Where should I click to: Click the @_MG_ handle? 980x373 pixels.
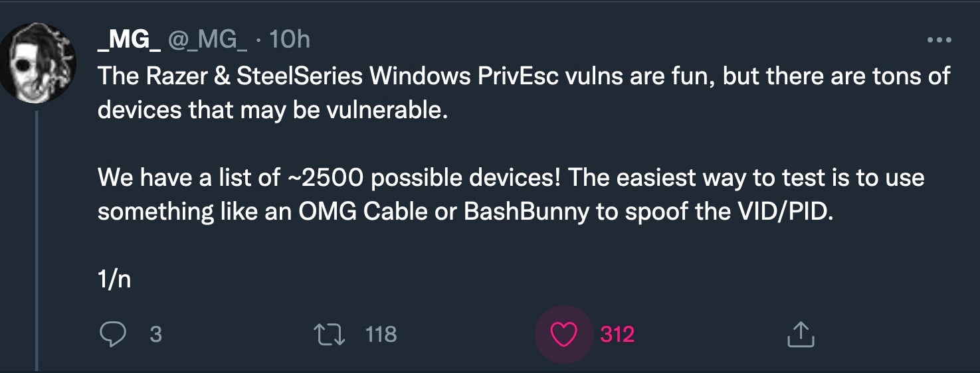click(207, 40)
